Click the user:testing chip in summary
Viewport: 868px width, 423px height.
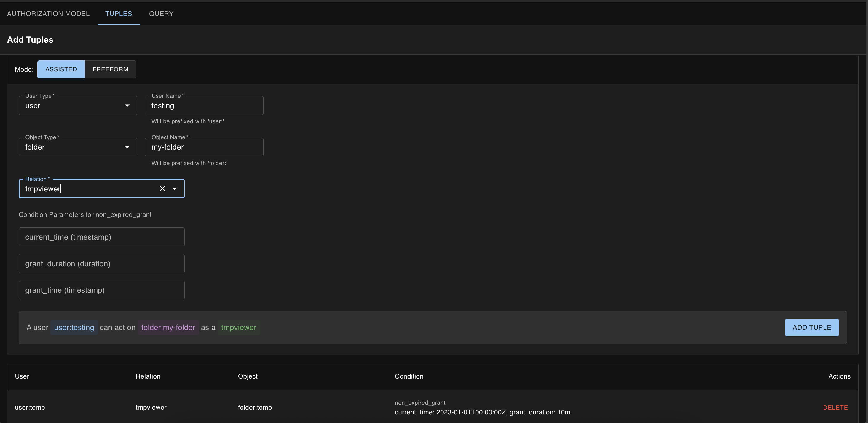tap(74, 327)
